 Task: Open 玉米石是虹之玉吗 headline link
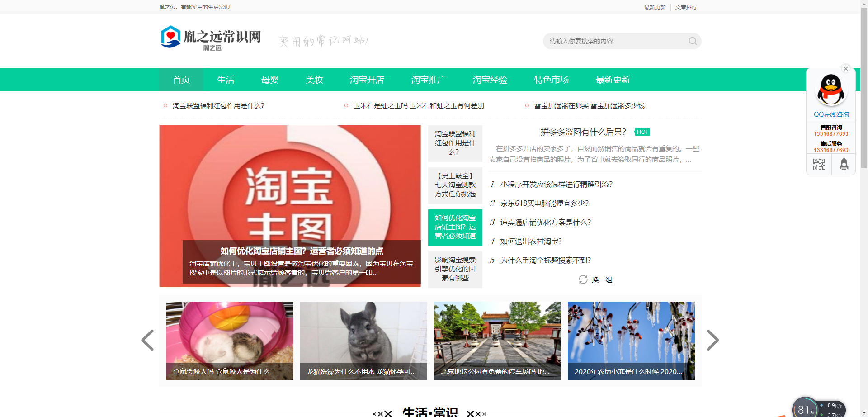pyautogui.click(x=419, y=105)
